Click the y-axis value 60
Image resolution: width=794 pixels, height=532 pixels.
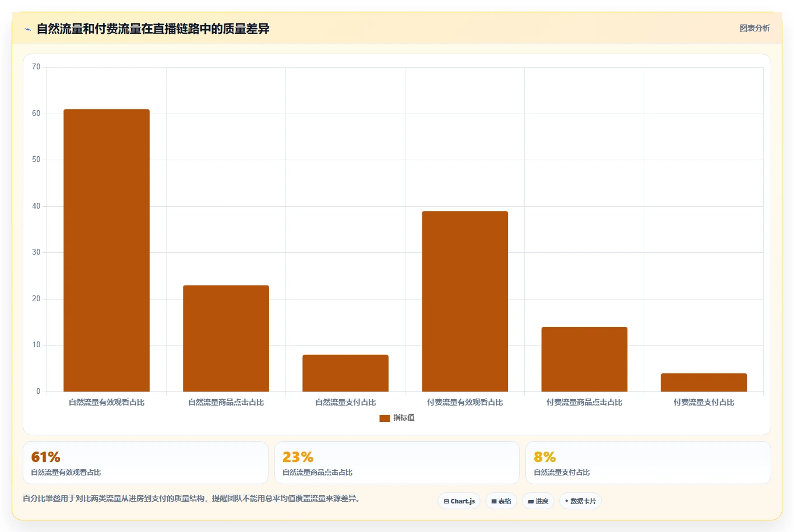36,114
